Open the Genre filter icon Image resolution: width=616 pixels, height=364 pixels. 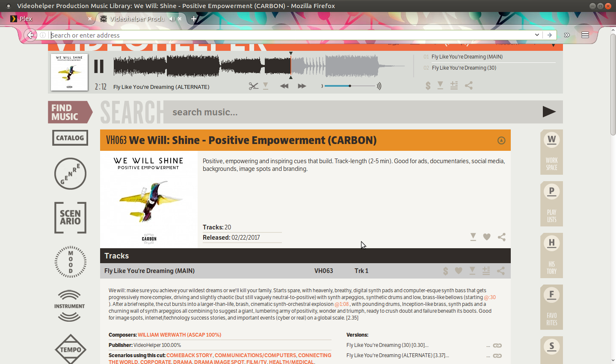pos(70,174)
